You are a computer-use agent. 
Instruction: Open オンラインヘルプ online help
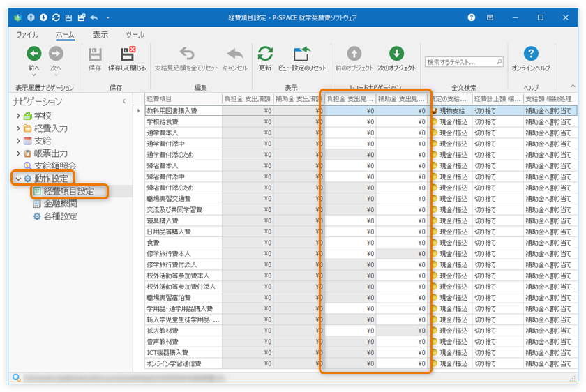[x=531, y=54]
